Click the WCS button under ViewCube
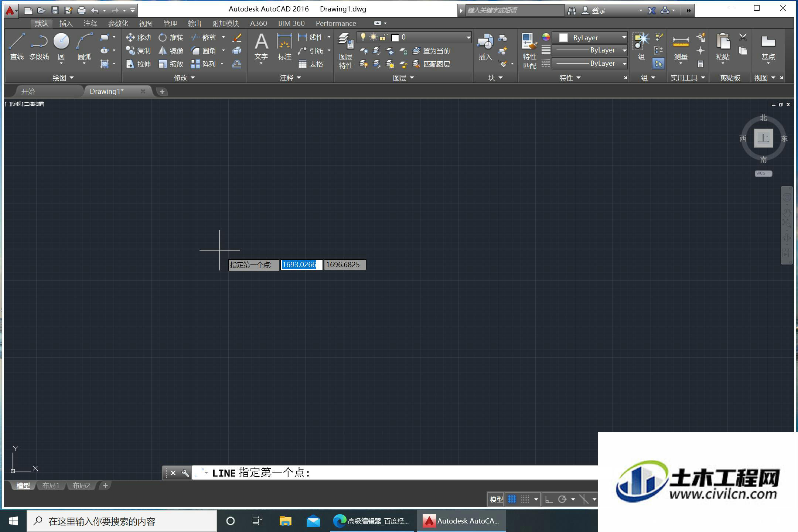 pos(763,173)
